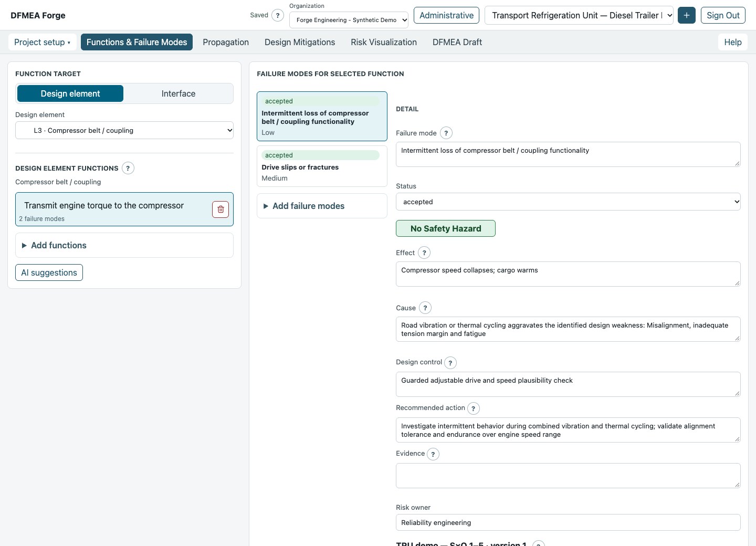The height and width of the screenshot is (546, 756).
Task: Open the Effect field help icon
Action: click(424, 253)
